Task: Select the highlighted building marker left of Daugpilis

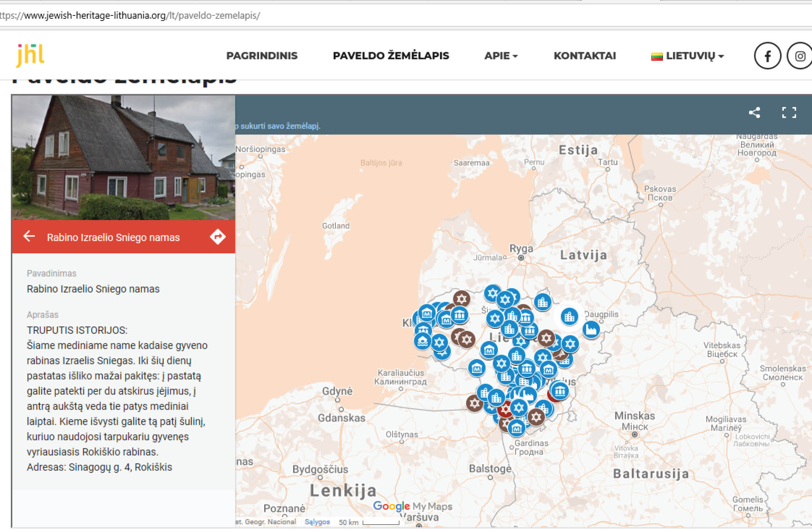Action: pos(569,317)
